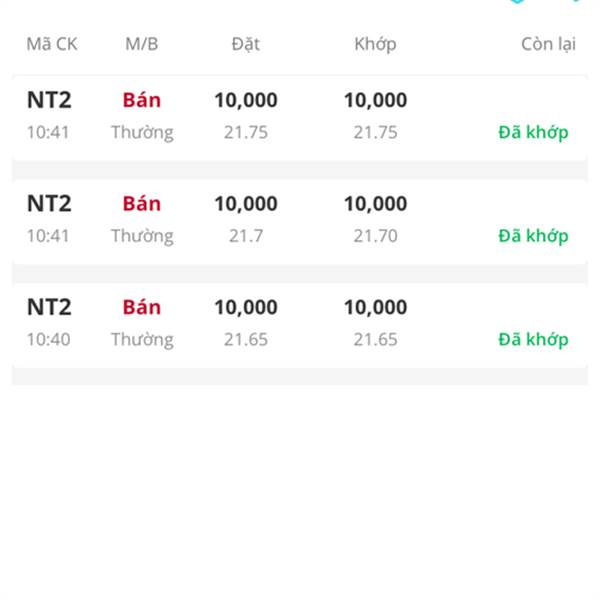Image resolution: width=600 pixels, height=600 pixels.
Task: Tap placed quantity 10,000 in the 21.65 order
Action: point(246,307)
